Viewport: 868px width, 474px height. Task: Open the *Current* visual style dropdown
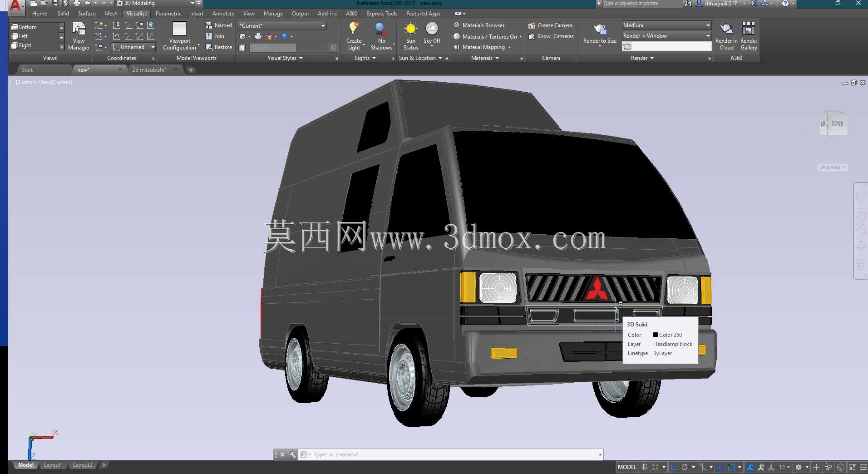(x=282, y=25)
